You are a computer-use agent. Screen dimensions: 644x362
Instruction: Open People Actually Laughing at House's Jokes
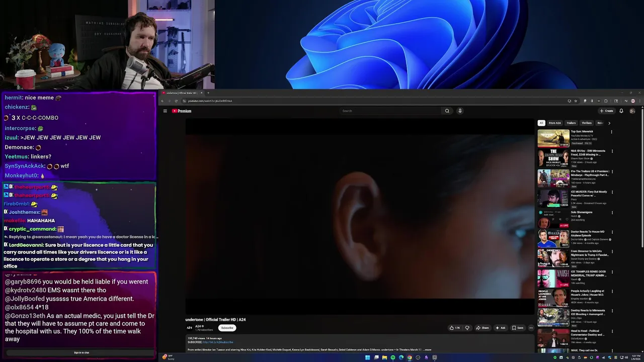point(588,293)
